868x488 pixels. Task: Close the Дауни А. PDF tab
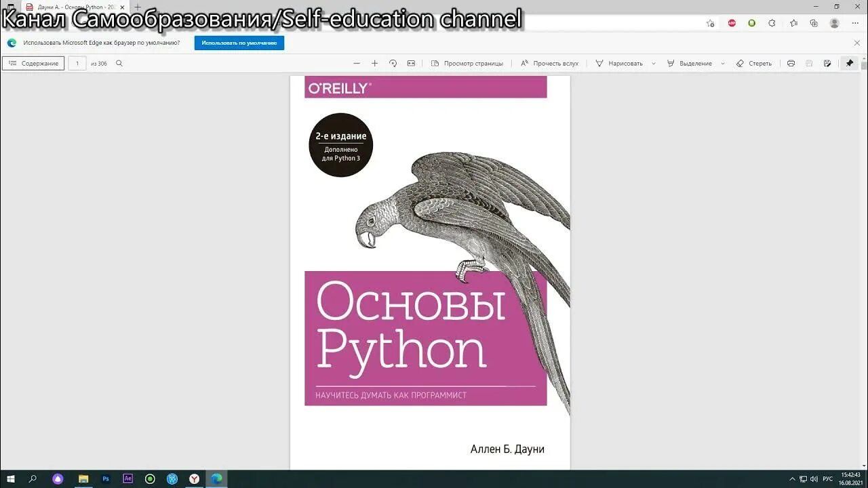click(122, 7)
